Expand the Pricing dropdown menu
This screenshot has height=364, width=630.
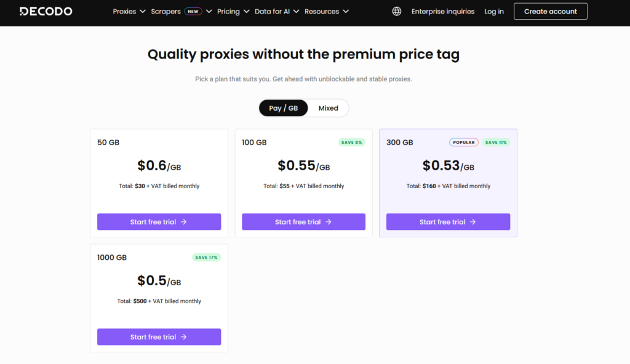coord(233,11)
